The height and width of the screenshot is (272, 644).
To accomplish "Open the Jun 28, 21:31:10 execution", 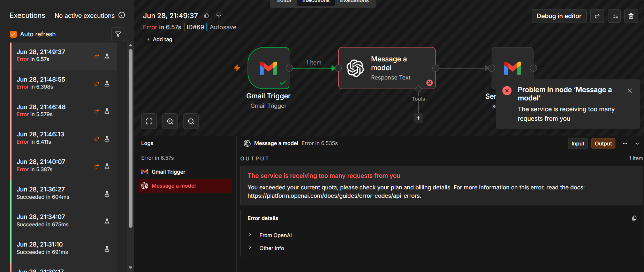I will [63, 249].
